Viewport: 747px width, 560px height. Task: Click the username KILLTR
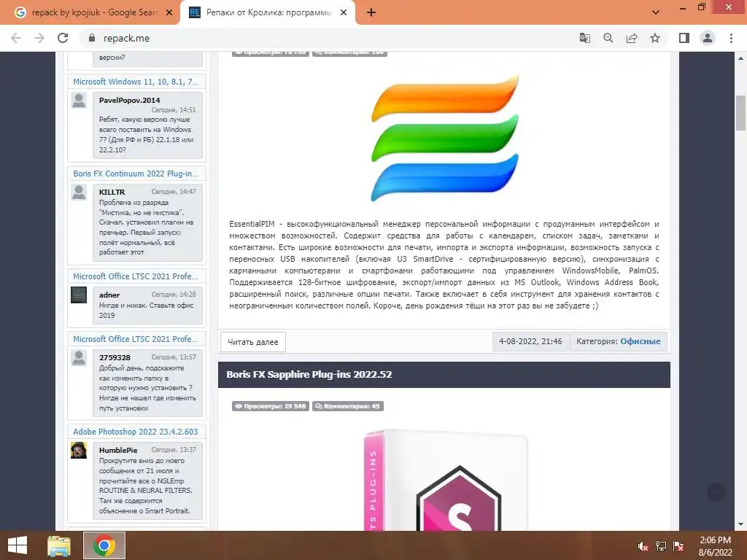pyautogui.click(x=112, y=192)
